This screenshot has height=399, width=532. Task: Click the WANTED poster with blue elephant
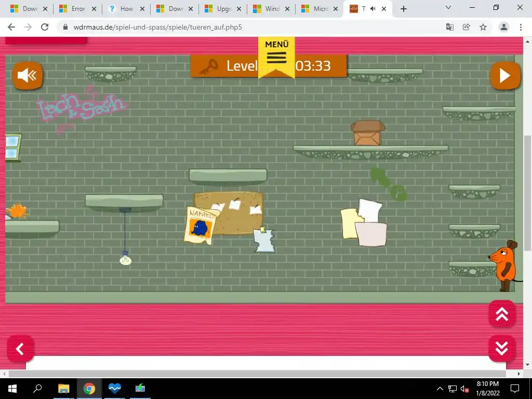point(201,225)
